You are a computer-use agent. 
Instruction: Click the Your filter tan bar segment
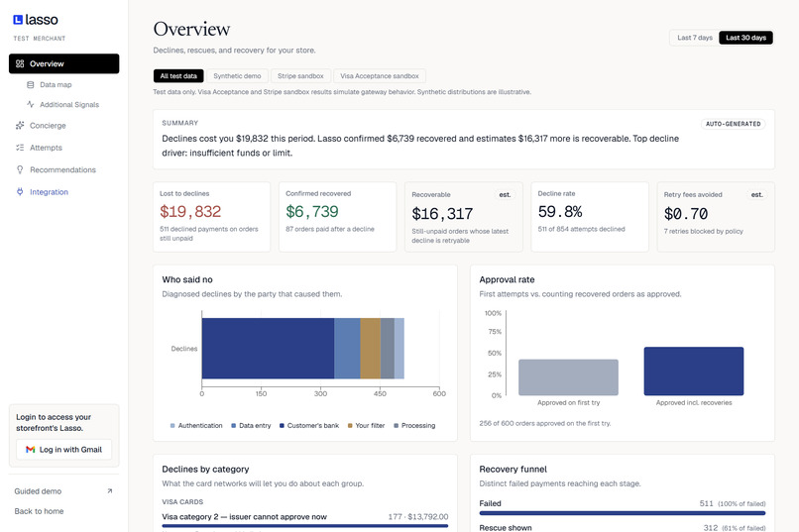[371, 348]
